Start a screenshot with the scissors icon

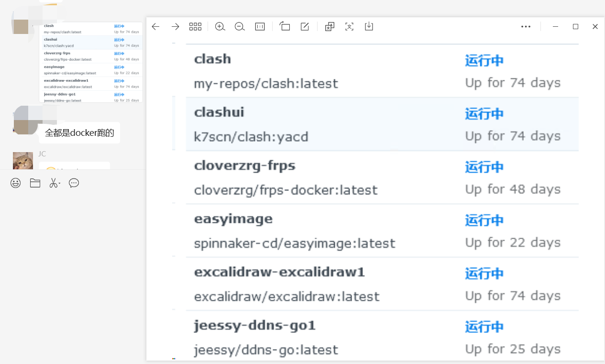[54, 183]
